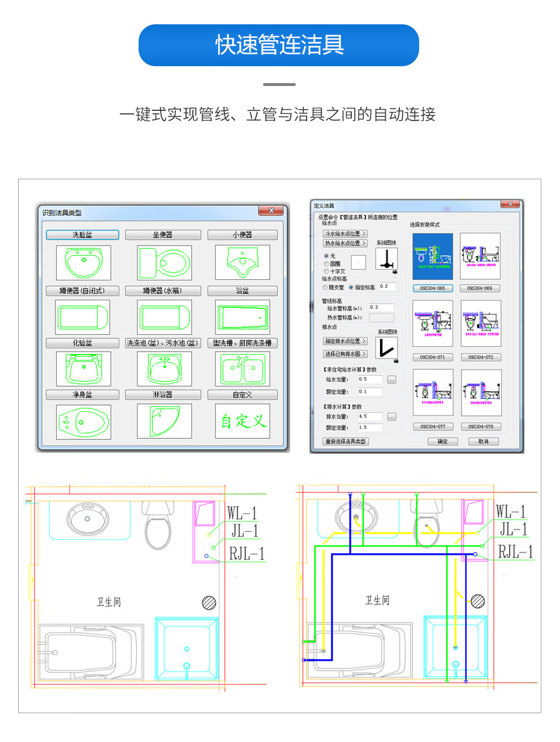Select the wash sink 洗涤池 fixture icon
This screenshot has height=742, width=560.
[164, 368]
